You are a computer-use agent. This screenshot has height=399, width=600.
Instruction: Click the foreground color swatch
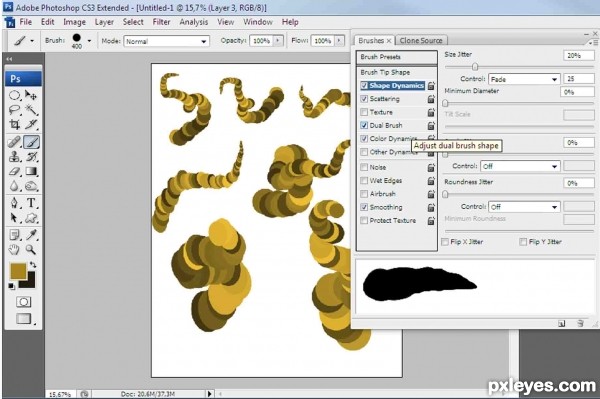[18, 271]
